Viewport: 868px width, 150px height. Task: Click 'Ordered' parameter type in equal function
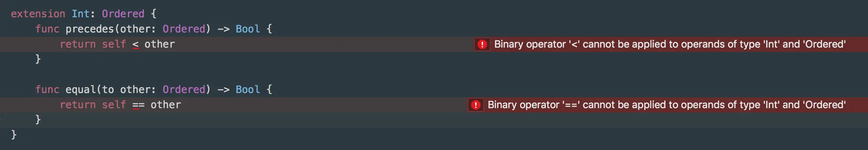tap(184, 89)
